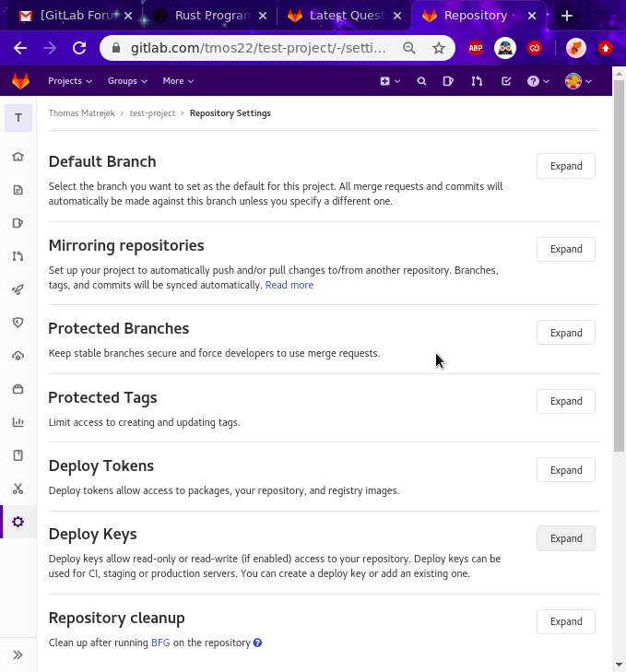Viewport: 626px width, 672px height.
Task: Click the search magnifier in GitLab navbar
Action: click(421, 81)
